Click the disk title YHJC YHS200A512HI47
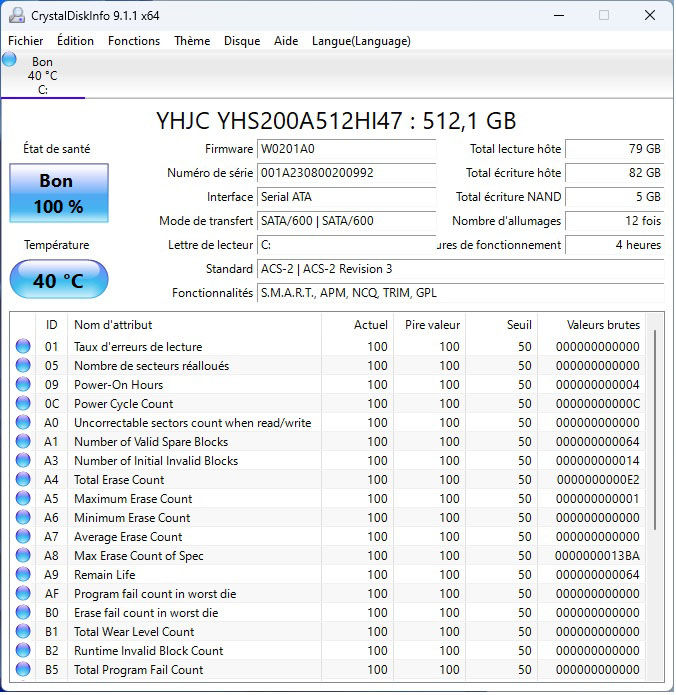This screenshot has width=676, height=695. coord(336,121)
